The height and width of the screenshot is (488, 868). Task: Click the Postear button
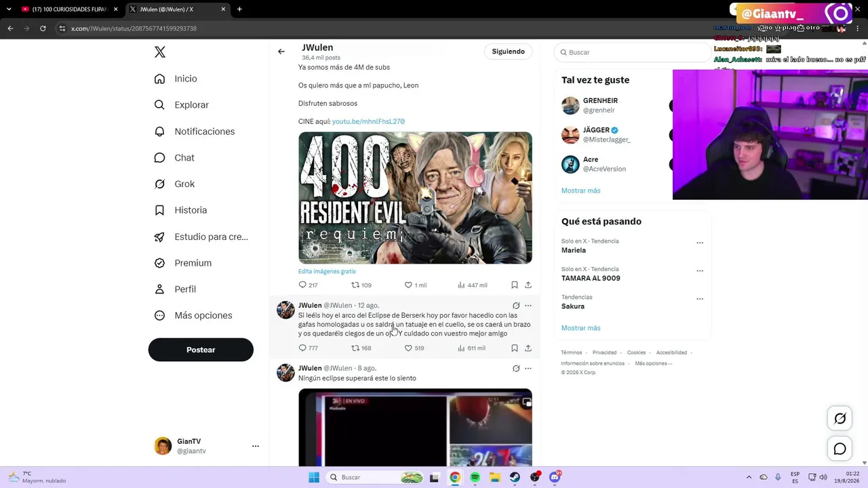(201, 350)
